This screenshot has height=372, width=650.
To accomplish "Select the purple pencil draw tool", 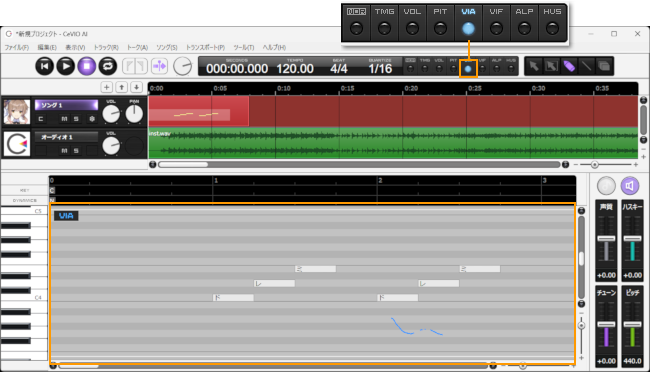I will pyautogui.click(x=569, y=66).
